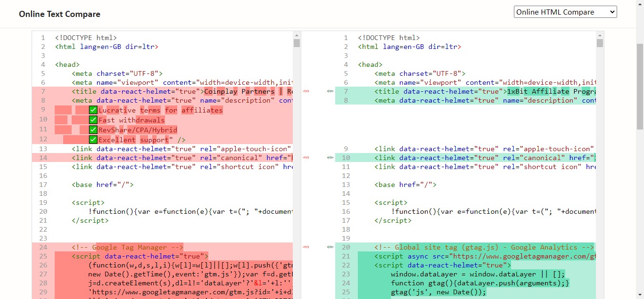Click 'rel="canonical"' link line in left pane
The image size is (644, 299).
pyautogui.click(x=182, y=158)
